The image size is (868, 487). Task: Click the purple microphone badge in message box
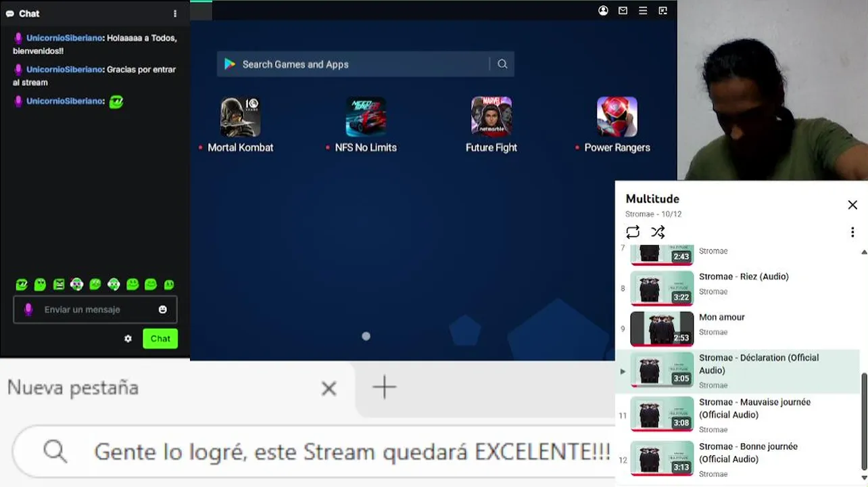[x=28, y=309]
